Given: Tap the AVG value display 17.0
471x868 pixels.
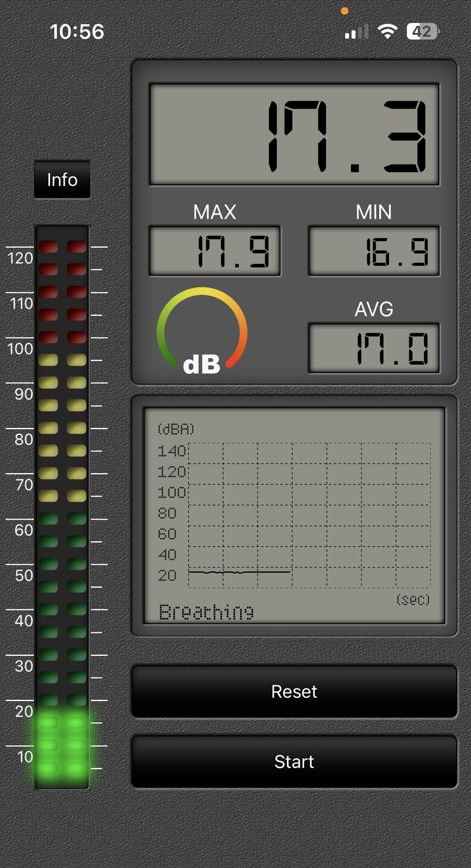Looking at the screenshot, I should tap(374, 348).
